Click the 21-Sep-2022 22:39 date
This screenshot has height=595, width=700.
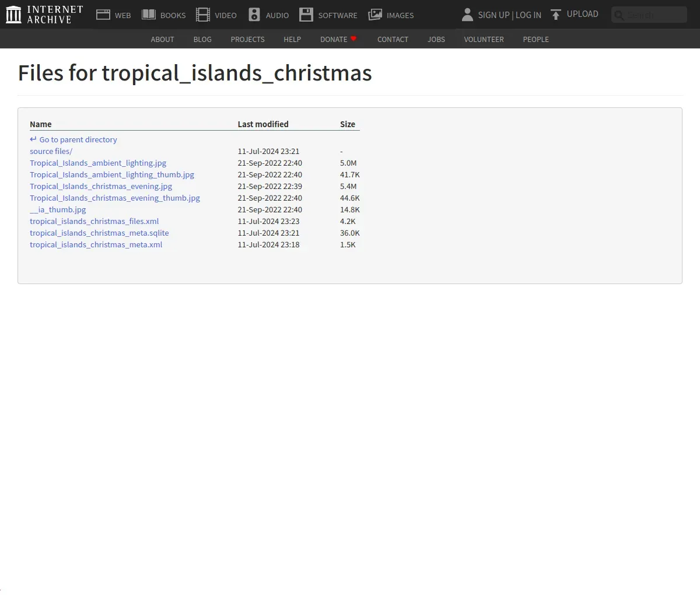pyautogui.click(x=270, y=186)
